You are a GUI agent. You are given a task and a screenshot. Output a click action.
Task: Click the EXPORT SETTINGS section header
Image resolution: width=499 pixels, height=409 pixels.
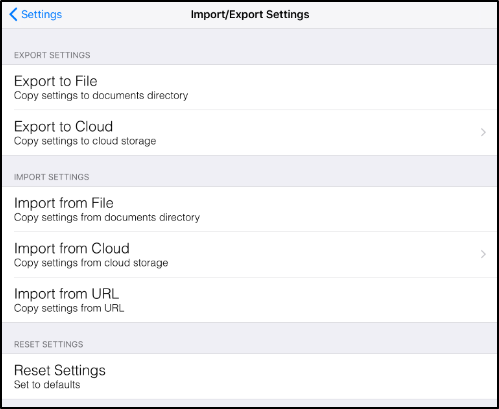[x=52, y=55]
